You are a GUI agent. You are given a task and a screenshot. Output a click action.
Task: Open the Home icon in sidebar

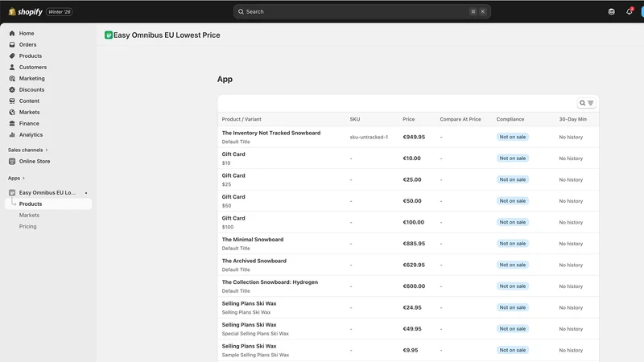point(12,33)
